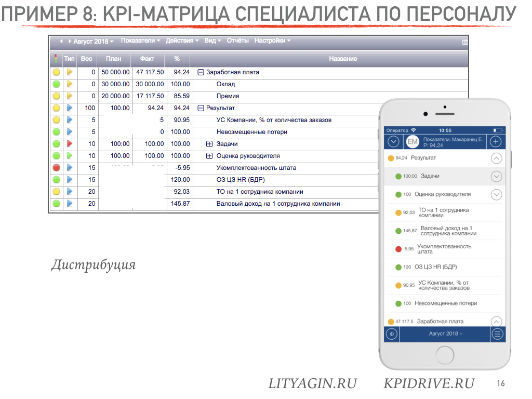Viewport: 532px width, 399px height.
Task: Sort by the Тип column header
Action: point(69,59)
